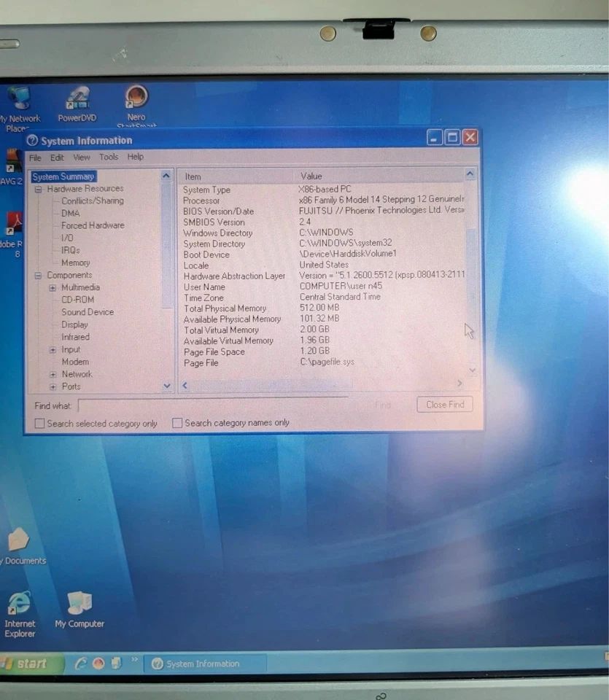The width and height of the screenshot is (609, 700).
Task: Open the View menu
Action: pos(81,157)
